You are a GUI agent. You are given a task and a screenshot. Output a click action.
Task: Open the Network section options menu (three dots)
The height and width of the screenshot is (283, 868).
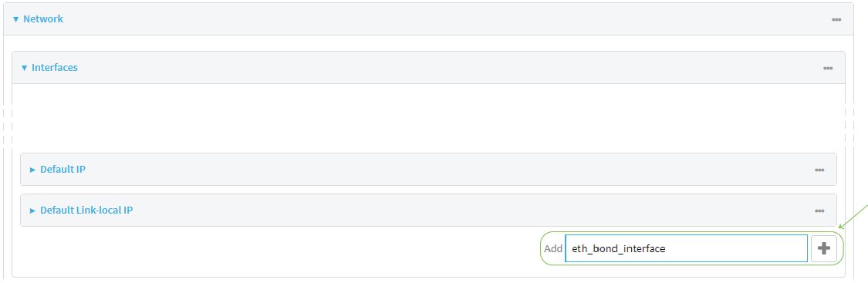pyautogui.click(x=836, y=19)
